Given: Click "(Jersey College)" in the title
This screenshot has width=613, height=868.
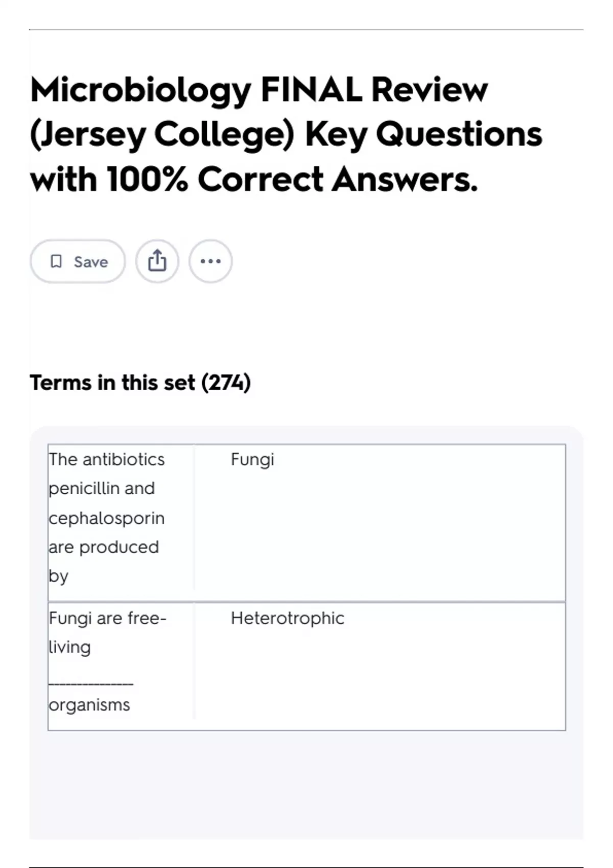Looking at the screenshot, I should [x=162, y=135].
